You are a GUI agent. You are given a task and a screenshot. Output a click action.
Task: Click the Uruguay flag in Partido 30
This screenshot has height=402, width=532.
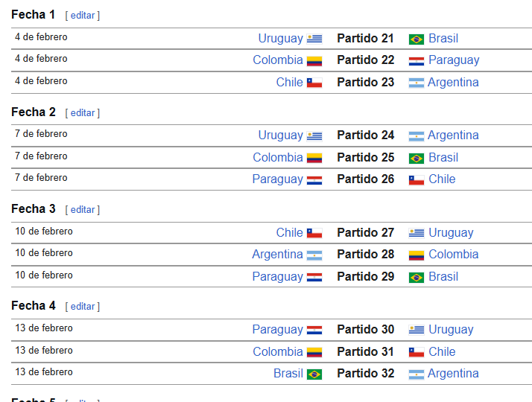[417, 330]
